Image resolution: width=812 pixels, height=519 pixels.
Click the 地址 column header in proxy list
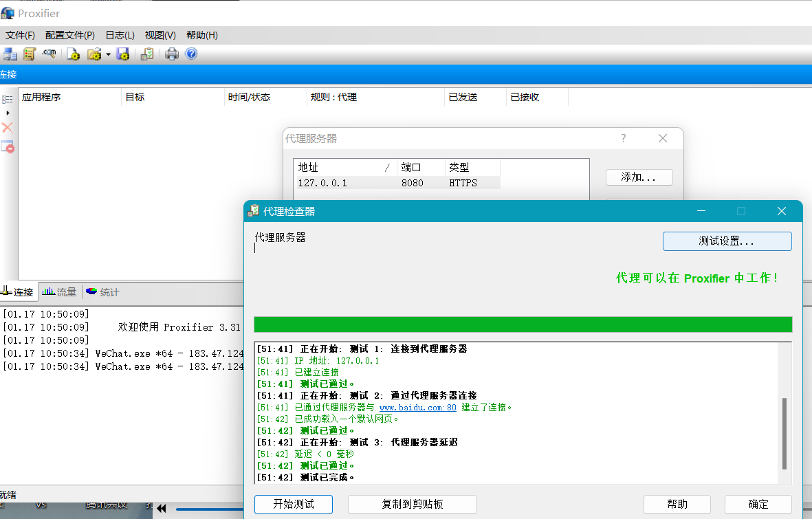[345, 167]
